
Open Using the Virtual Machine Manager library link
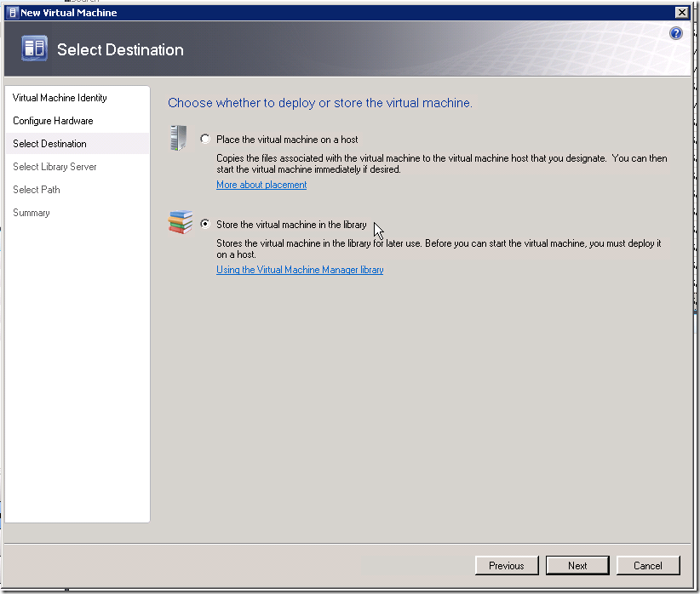pos(300,270)
